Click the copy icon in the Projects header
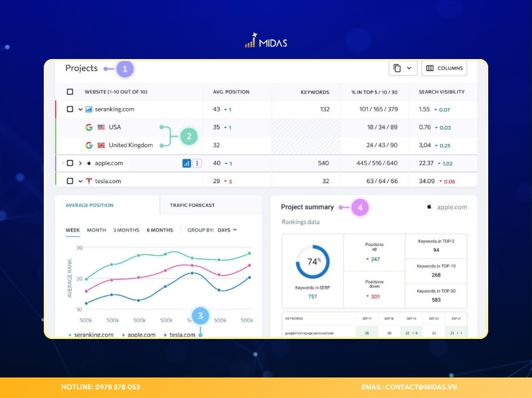The width and height of the screenshot is (532, 398). [x=397, y=68]
